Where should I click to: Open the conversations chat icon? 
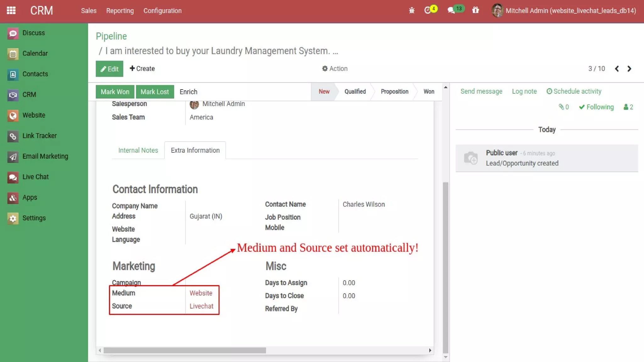pos(451,10)
